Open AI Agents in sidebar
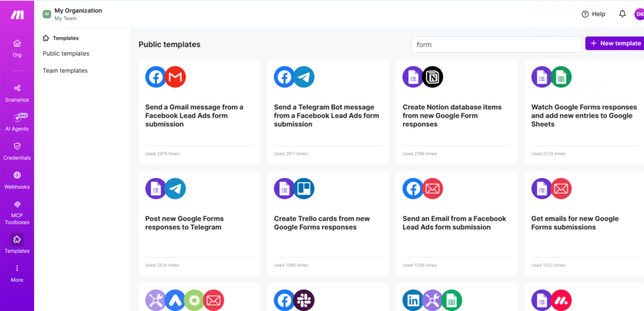Viewport: 644px width, 311px height. click(17, 123)
